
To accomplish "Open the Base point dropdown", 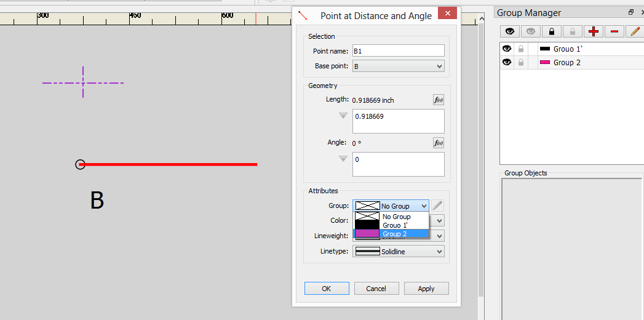I will (398, 66).
